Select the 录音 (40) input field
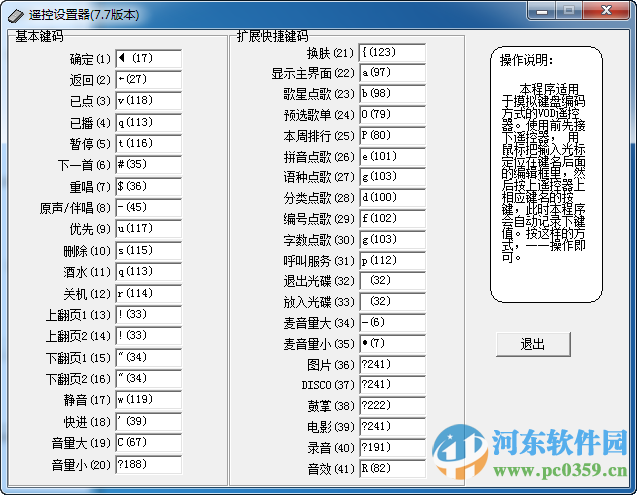Image resolution: width=637 pixels, height=495 pixels. (392, 448)
